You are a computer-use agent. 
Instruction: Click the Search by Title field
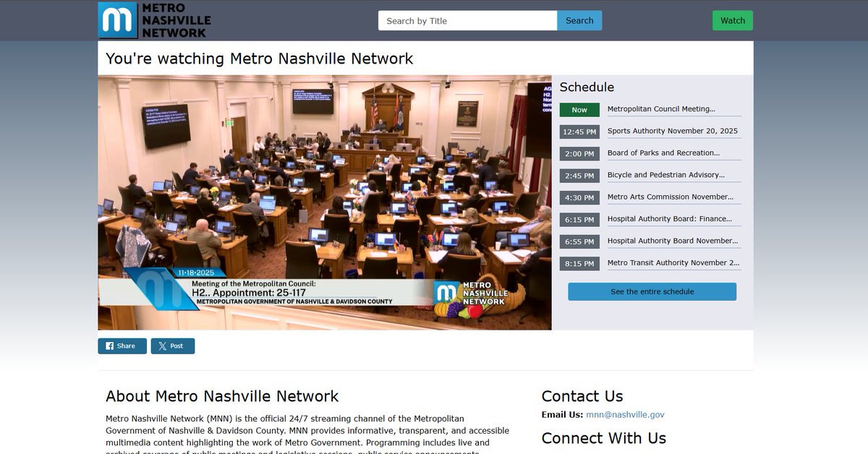point(467,21)
